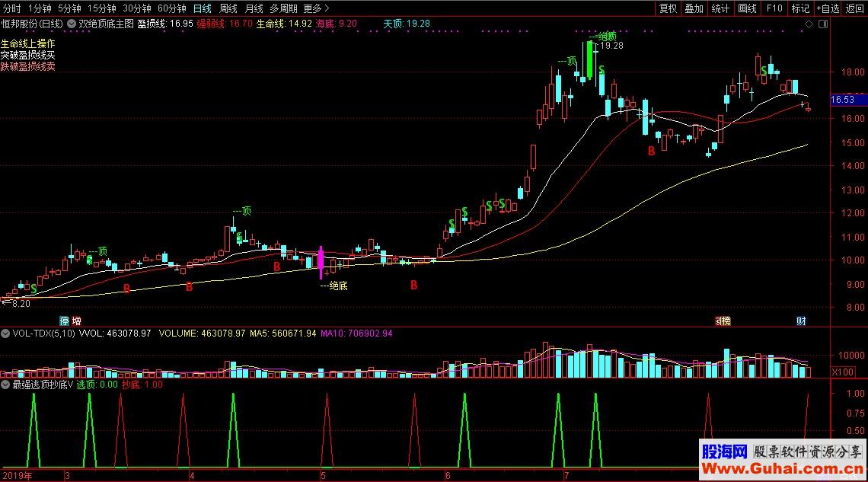Click the 生命线上操作 hint text

[28, 43]
